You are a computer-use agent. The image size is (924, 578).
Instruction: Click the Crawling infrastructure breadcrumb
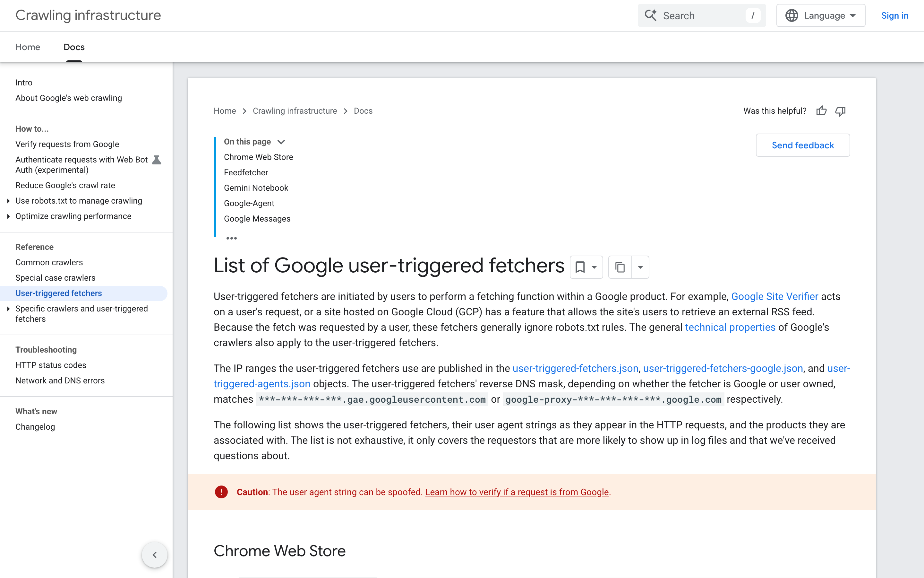tap(295, 111)
